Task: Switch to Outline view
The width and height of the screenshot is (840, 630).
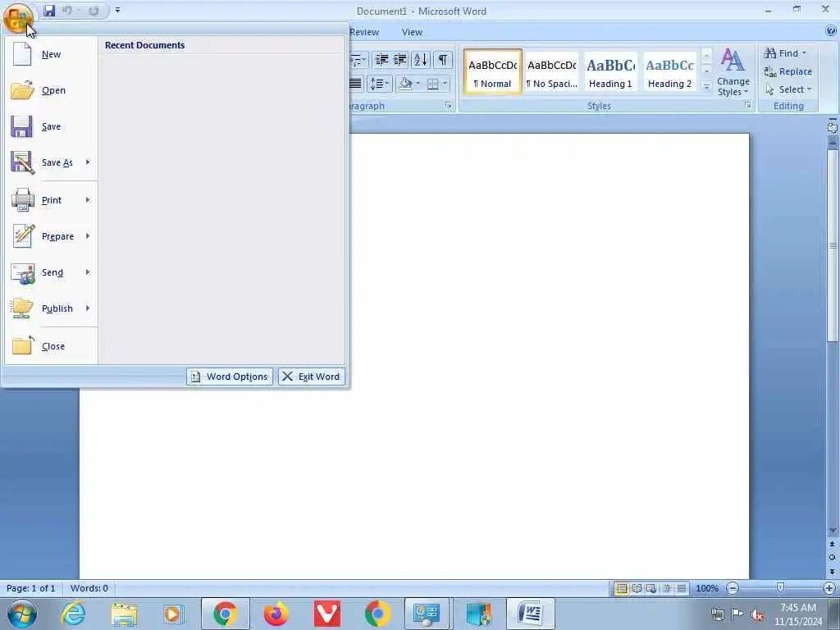Action: click(x=666, y=589)
